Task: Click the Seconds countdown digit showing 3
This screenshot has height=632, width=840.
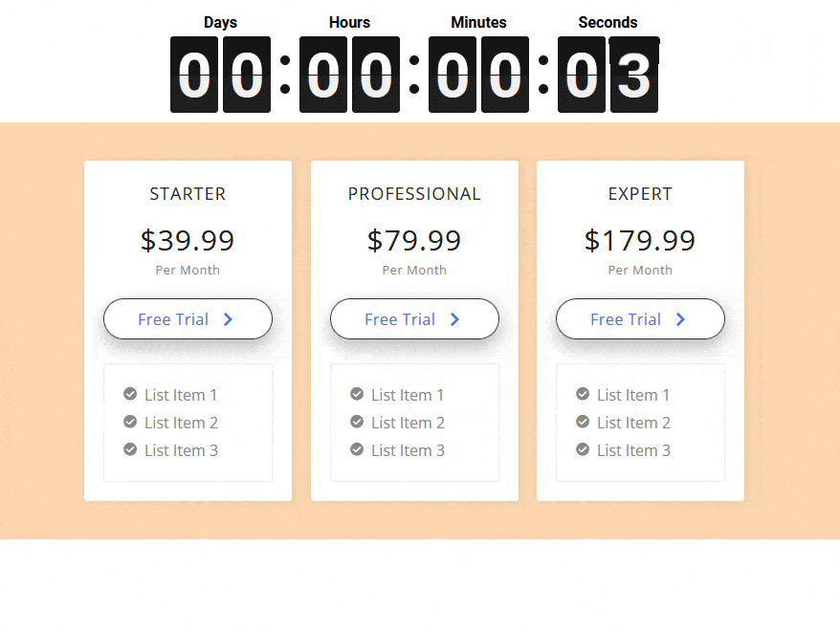Action: (634, 75)
